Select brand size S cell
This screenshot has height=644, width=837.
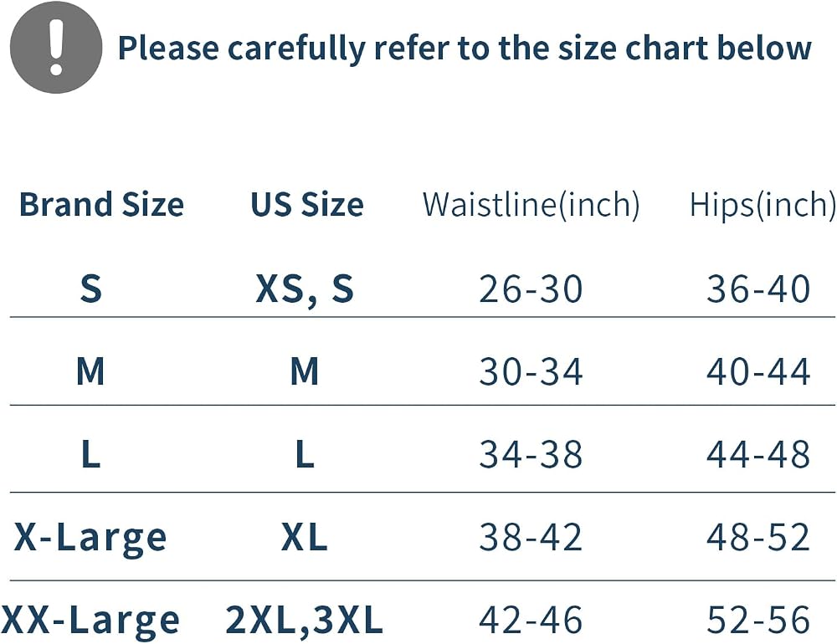90,289
